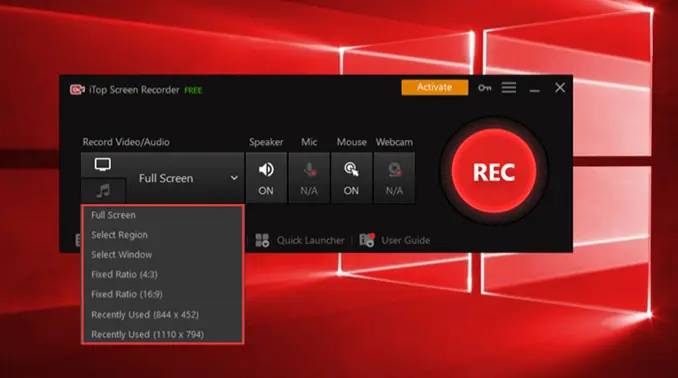Pick Fixed Ratio (16:9)
Viewport: 678px width, 378px height.
click(163, 295)
